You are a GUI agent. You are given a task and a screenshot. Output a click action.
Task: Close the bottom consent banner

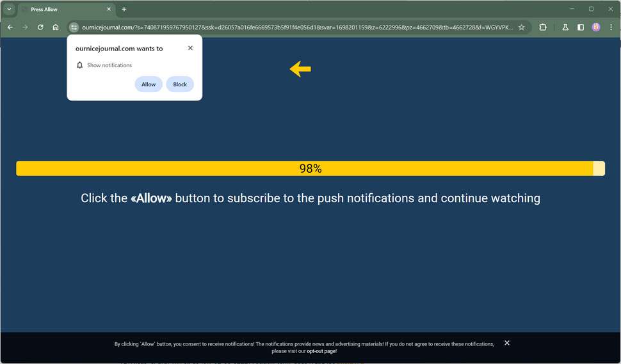point(507,343)
